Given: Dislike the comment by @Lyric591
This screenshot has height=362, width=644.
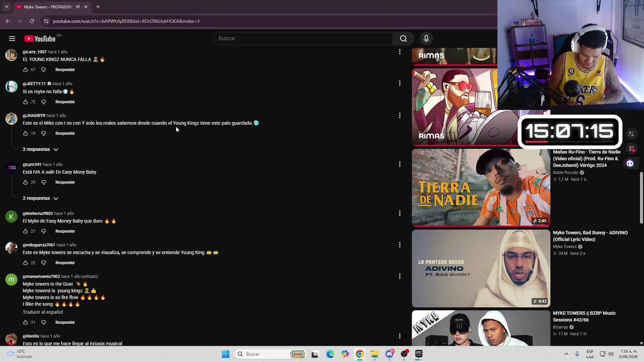Looking at the screenshot, I should pos(43,183).
